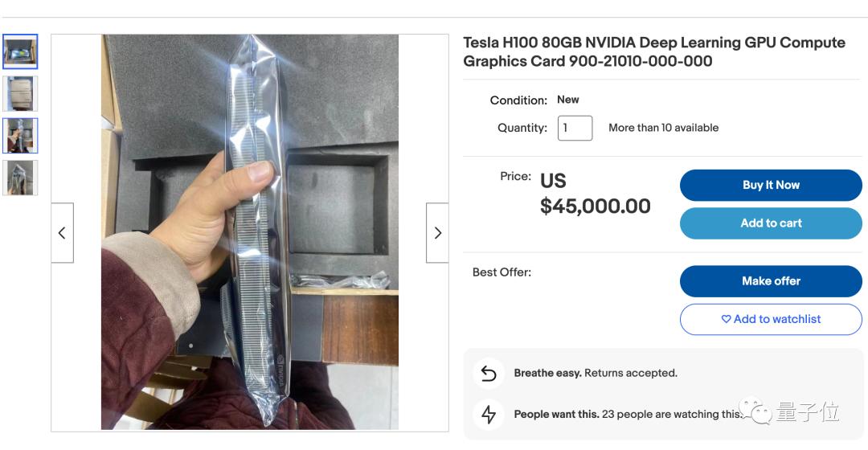
Task: Add the item to cart
Action: pyautogui.click(x=771, y=223)
